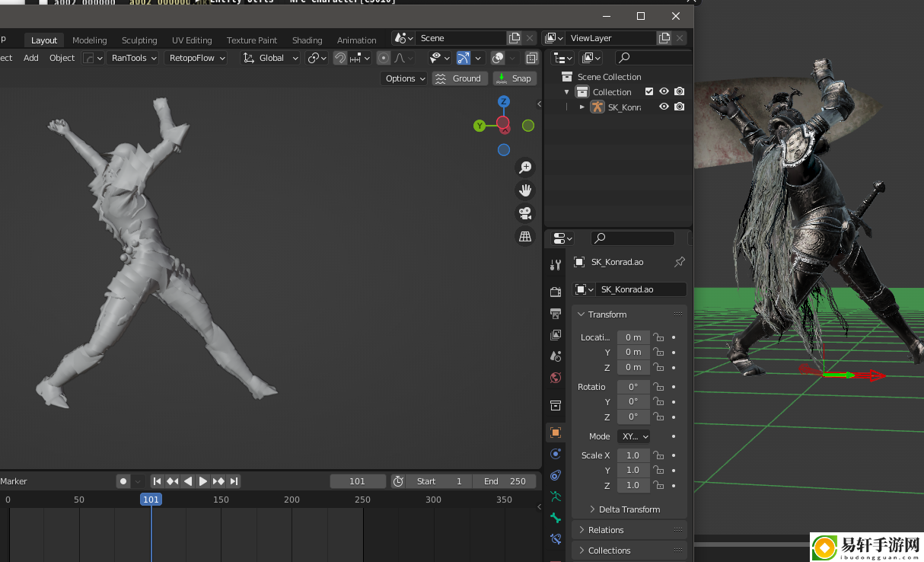Click the new view layer copy icon
This screenshot has height=562, width=924.
pyautogui.click(x=664, y=38)
